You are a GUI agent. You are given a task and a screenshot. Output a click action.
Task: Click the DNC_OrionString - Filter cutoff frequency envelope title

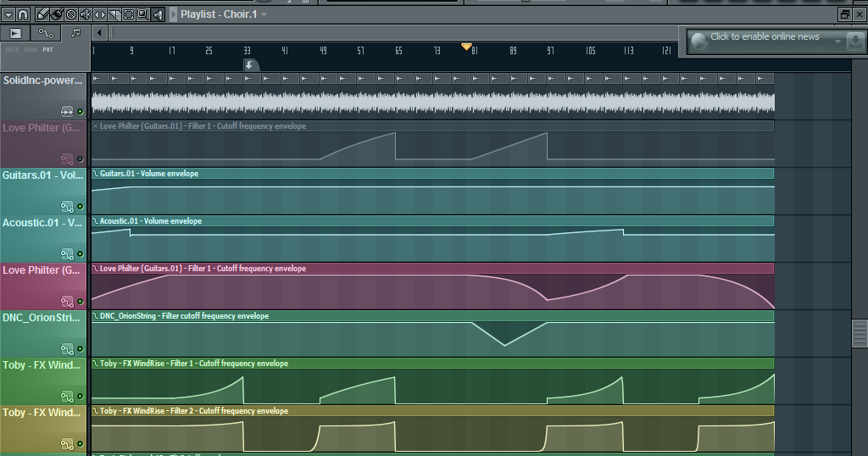point(184,316)
